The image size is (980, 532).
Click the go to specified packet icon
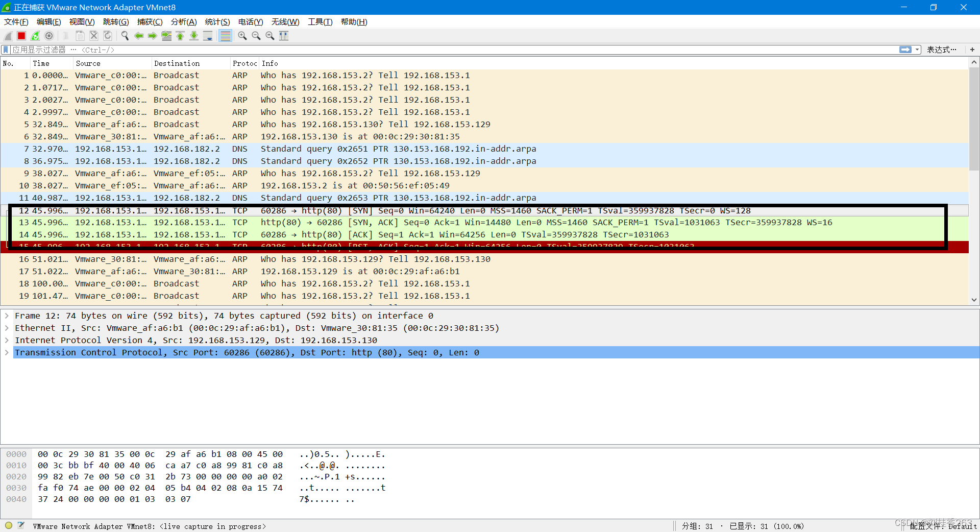tap(166, 36)
